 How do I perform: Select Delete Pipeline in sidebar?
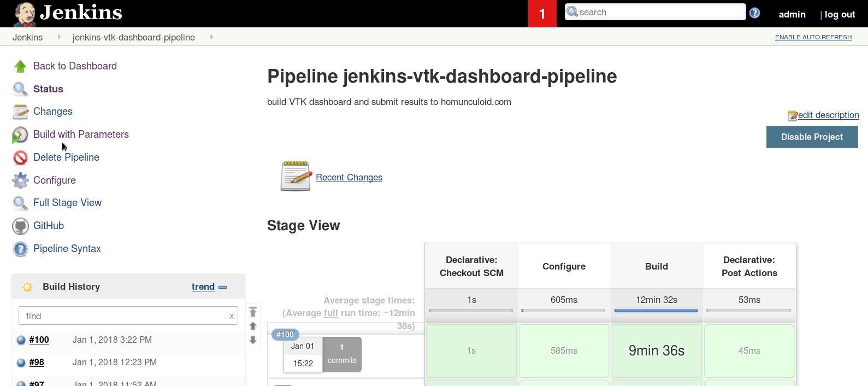66,157
